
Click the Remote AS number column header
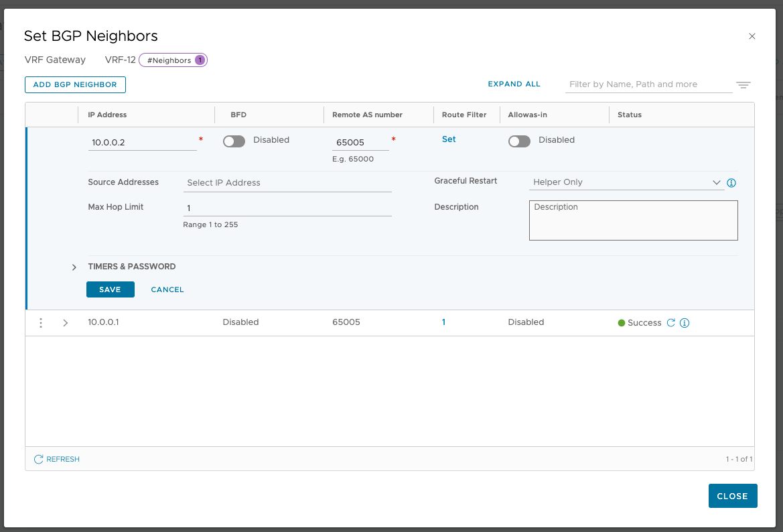coord(367,115)
